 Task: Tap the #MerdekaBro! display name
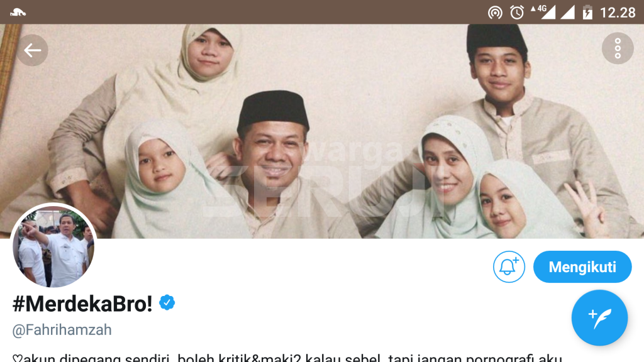click(82, 304)
